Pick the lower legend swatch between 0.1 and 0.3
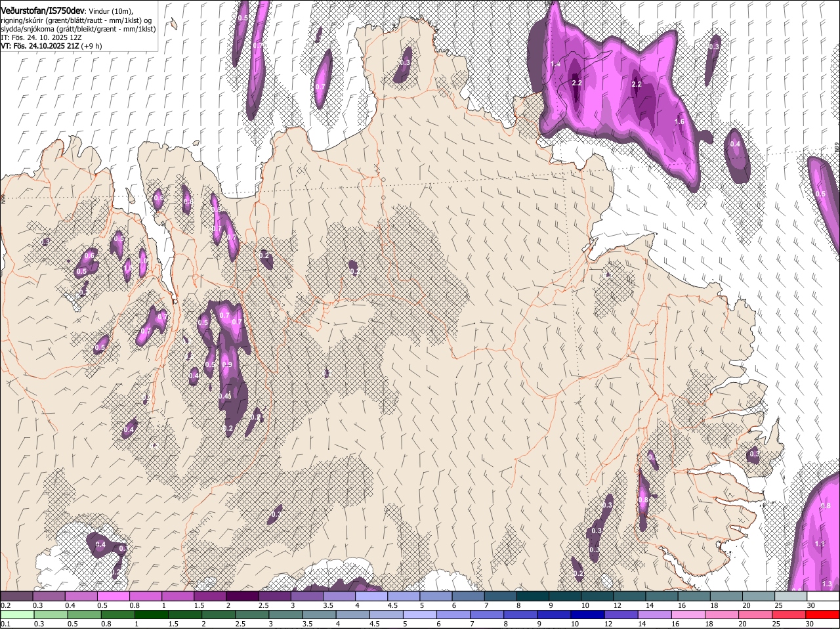This screenshot has height=629, width=840. 16,615
